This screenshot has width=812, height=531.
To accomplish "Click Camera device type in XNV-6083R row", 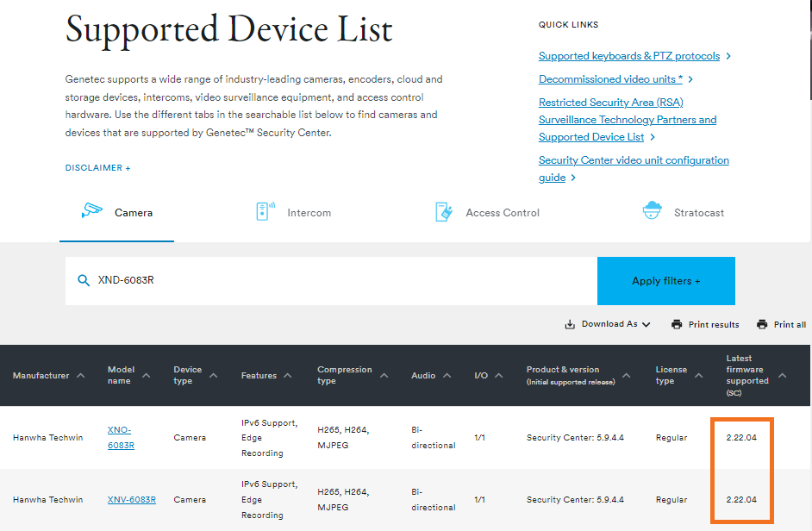I will (190, 499).
